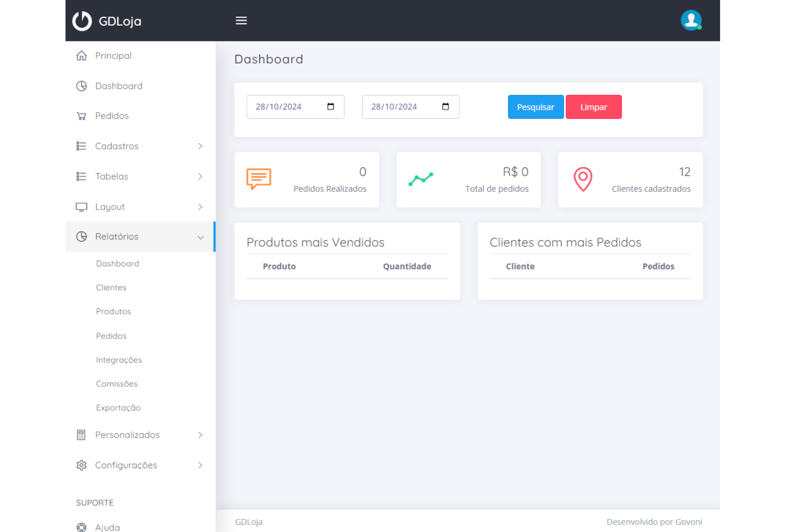786x532 pixels.
Task: Expand the Layout submenu chevron
Action: (200, 207)
